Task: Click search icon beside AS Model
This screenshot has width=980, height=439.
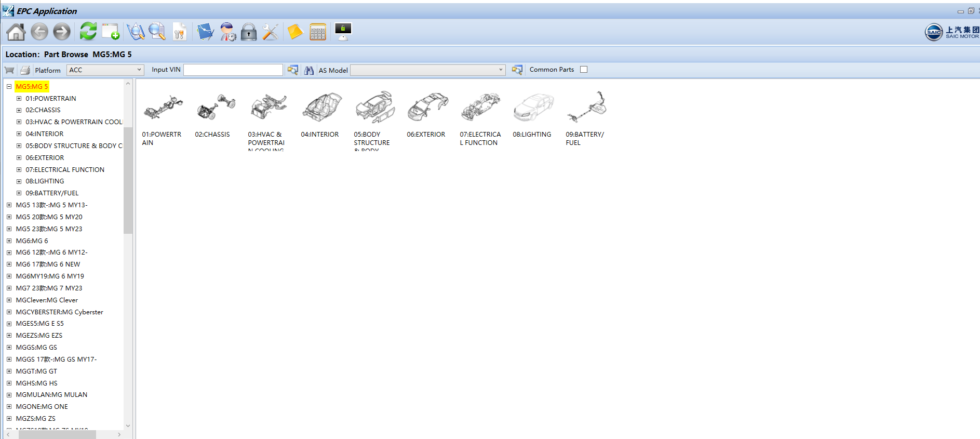Action: 517,70
